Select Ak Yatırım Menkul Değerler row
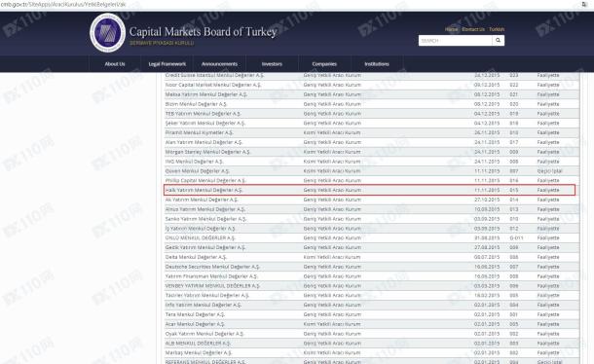 click(x=372, y=200)
